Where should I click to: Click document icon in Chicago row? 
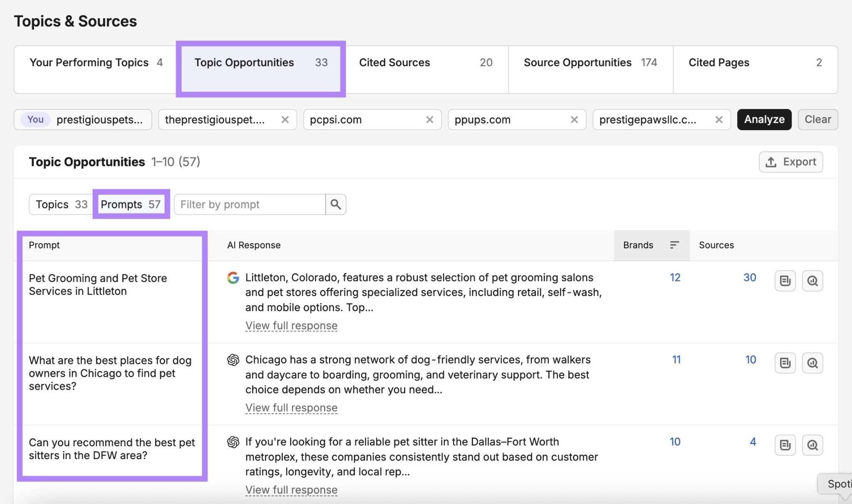pyautogui.click(x=785, y=363)
